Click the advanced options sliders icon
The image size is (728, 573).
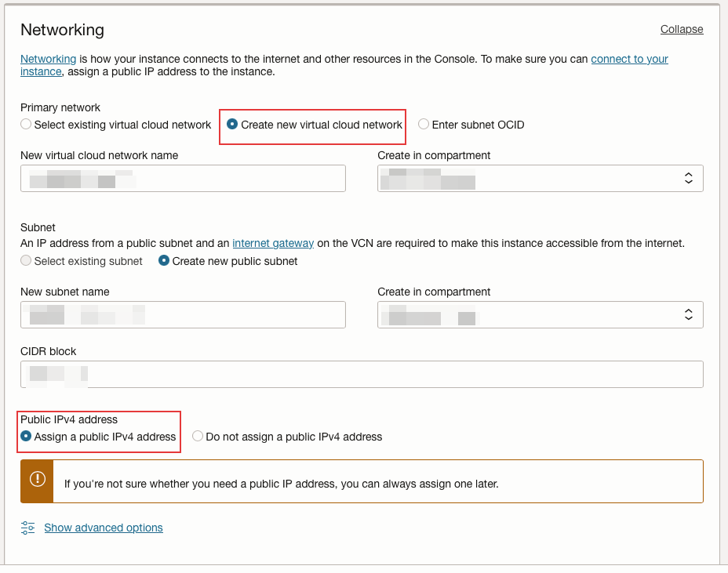[28, 528]
